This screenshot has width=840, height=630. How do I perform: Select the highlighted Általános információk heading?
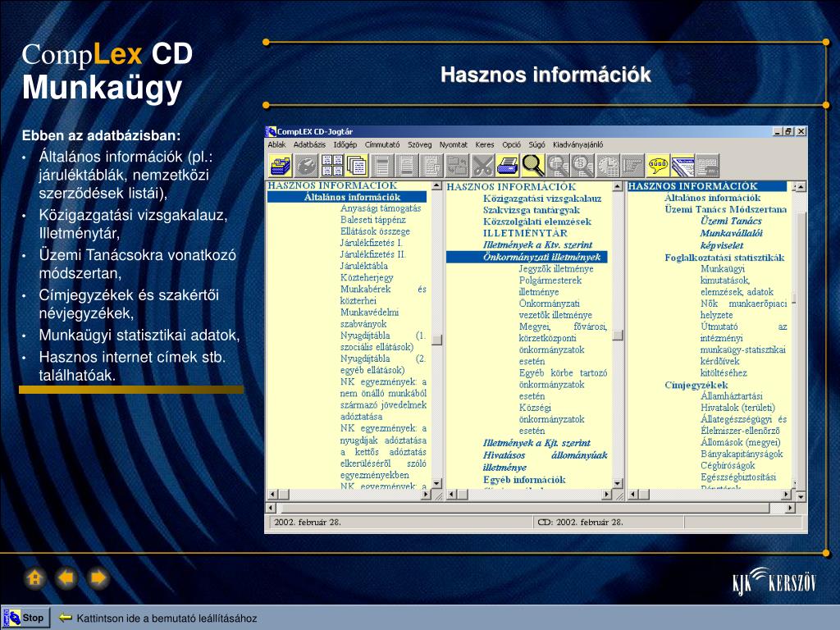click(x=347, y=197)
